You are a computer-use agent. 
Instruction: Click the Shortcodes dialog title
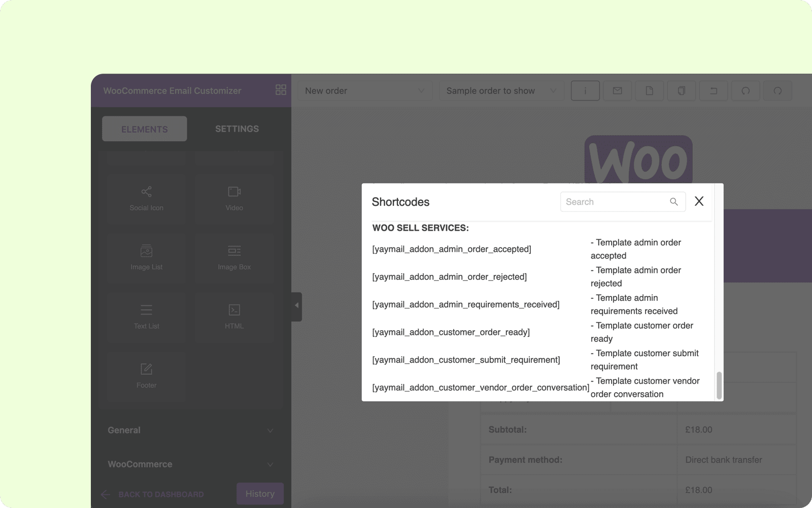[400, 202]
